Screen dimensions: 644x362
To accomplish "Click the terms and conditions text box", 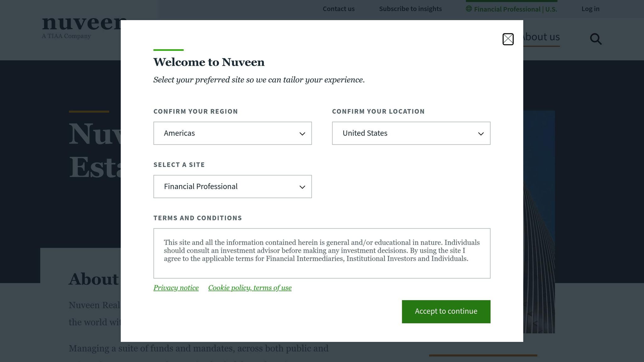I will pyautogui.click(x=322, y=253).
